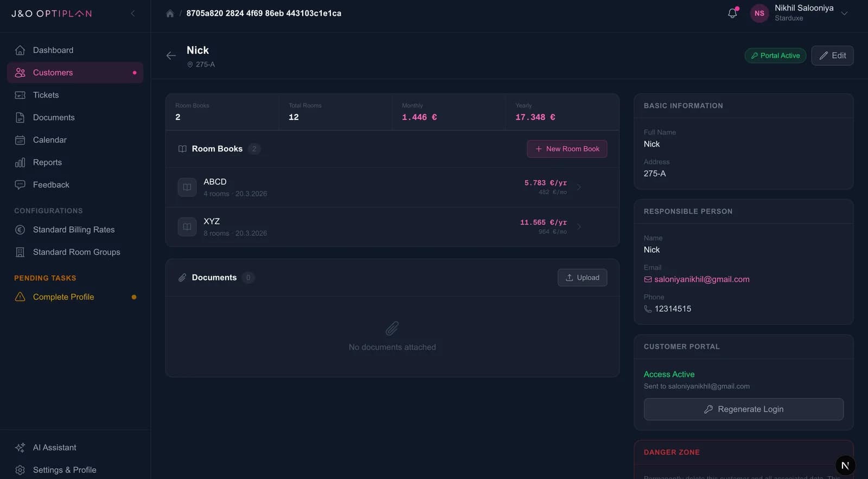
Task: Collapse the sidebar with the chevron
Action: click(x=133, y=14)
